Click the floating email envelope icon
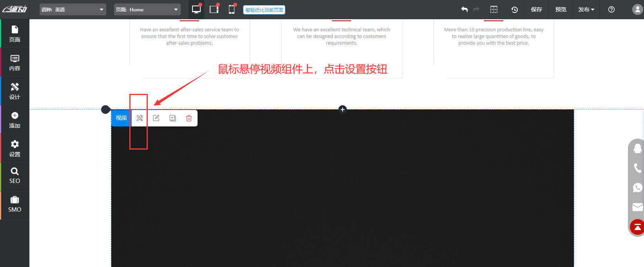Screen dimensions: 644x267 coord(638,207)
